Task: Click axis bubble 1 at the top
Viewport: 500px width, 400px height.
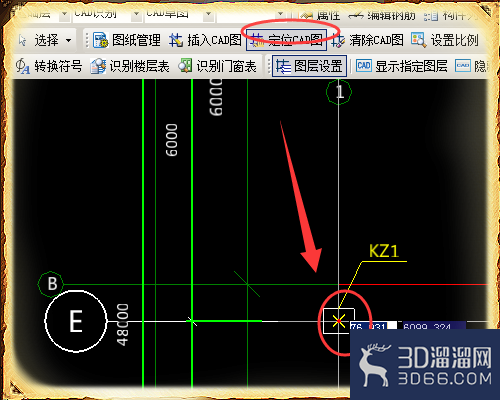Action: pyautogui.click(x=339, y=92)
